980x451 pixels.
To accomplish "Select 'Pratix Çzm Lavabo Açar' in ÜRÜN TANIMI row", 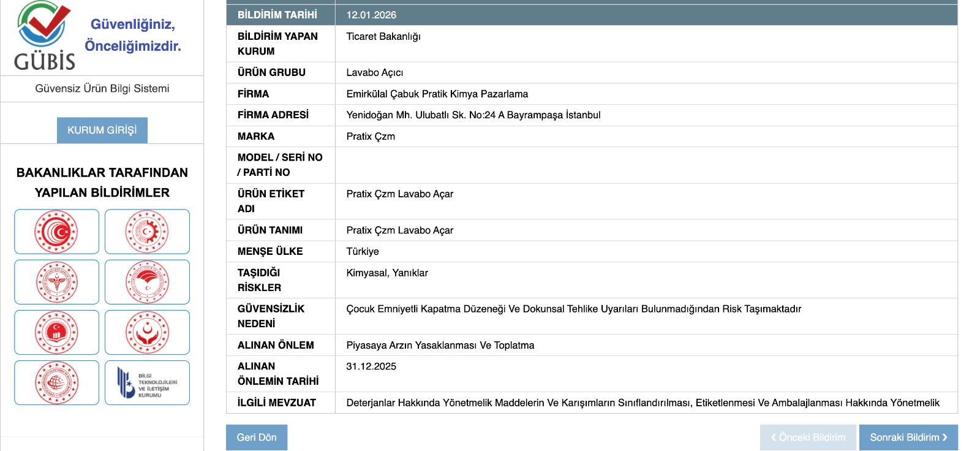I will [x=400, y=230].
